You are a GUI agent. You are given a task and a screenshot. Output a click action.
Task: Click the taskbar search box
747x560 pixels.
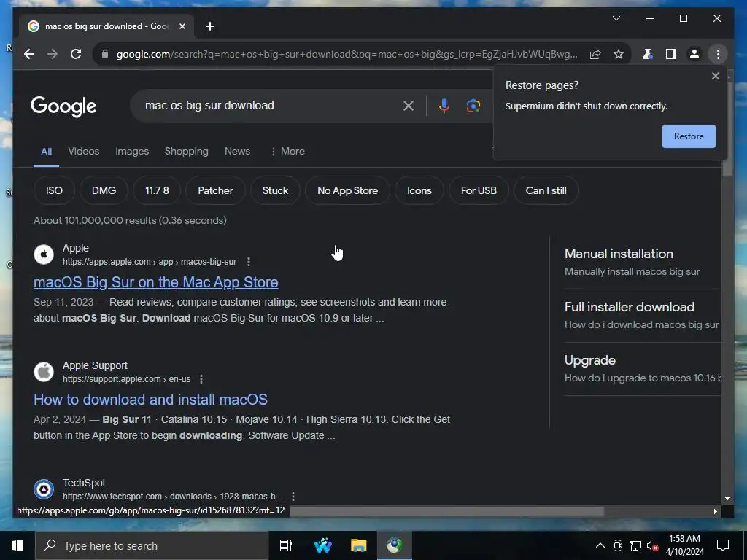pos(152,545)
